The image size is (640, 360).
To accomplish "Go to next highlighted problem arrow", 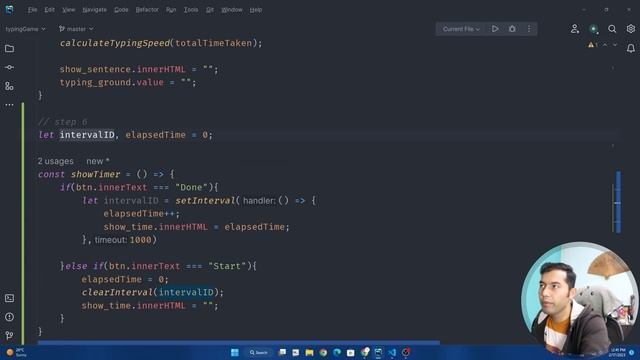I will (615, 45).
